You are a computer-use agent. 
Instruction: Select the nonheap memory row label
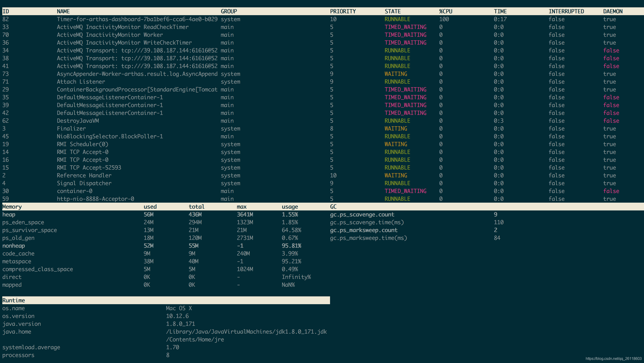click(x=14, y=246)
